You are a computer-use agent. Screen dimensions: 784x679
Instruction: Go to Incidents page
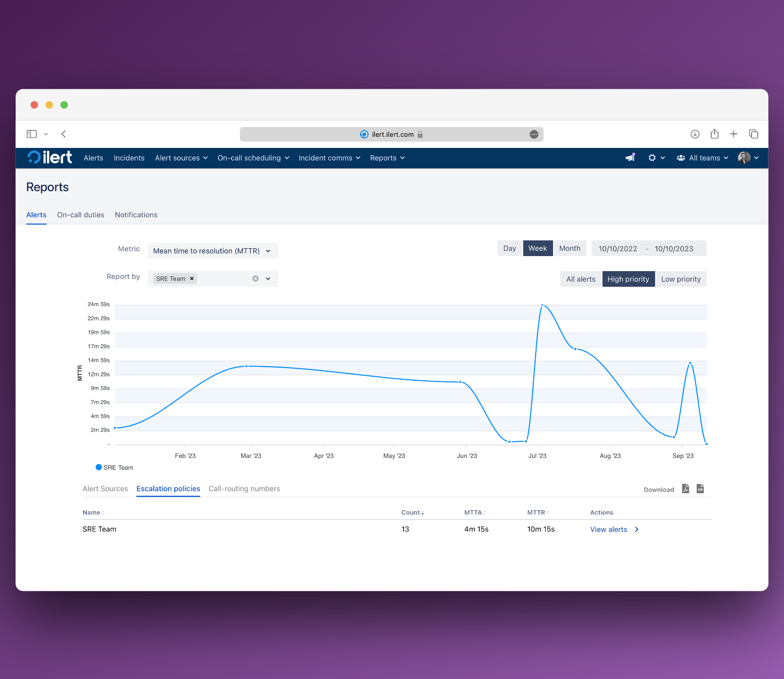pyautogui.click(x=129, y=158)
